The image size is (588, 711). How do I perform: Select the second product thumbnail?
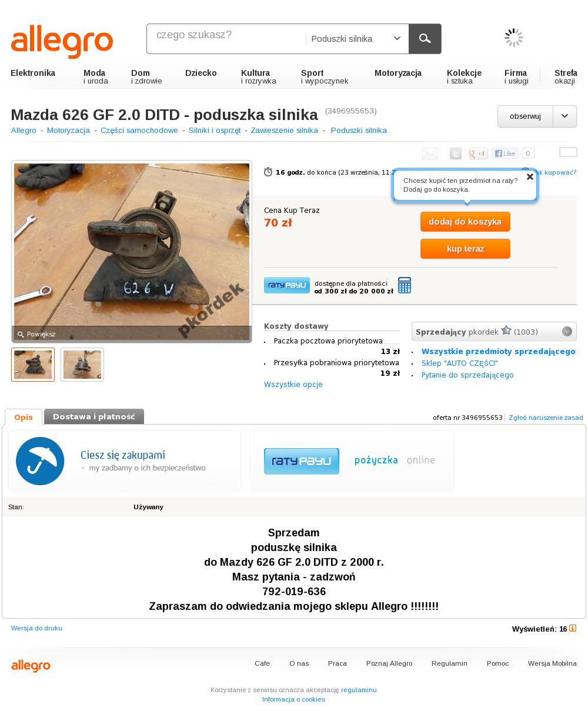tap(82, 365)
